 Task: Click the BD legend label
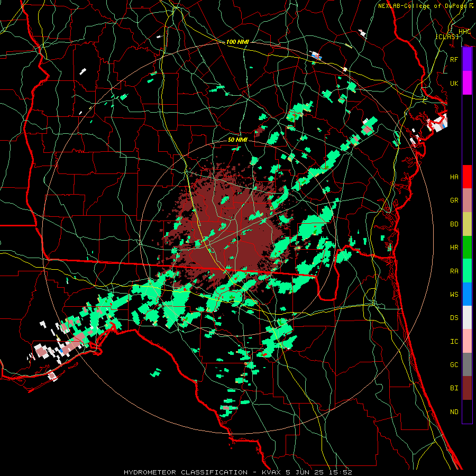(x=454, y=224)
